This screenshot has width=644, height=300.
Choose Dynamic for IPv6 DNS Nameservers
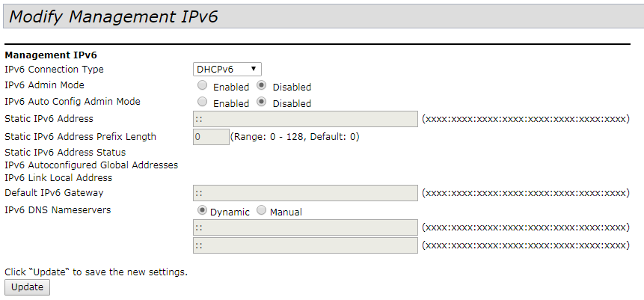coord(203,211)
